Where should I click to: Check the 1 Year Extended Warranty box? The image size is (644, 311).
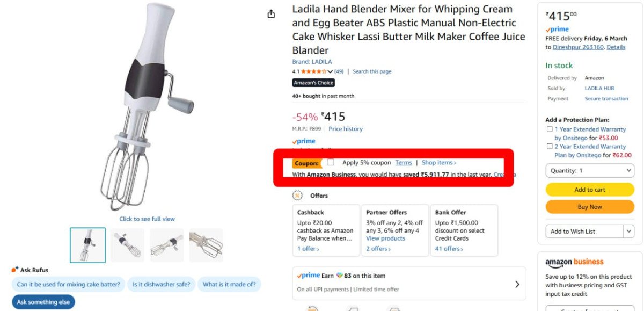pyautogui.click(x=550, y=129)
